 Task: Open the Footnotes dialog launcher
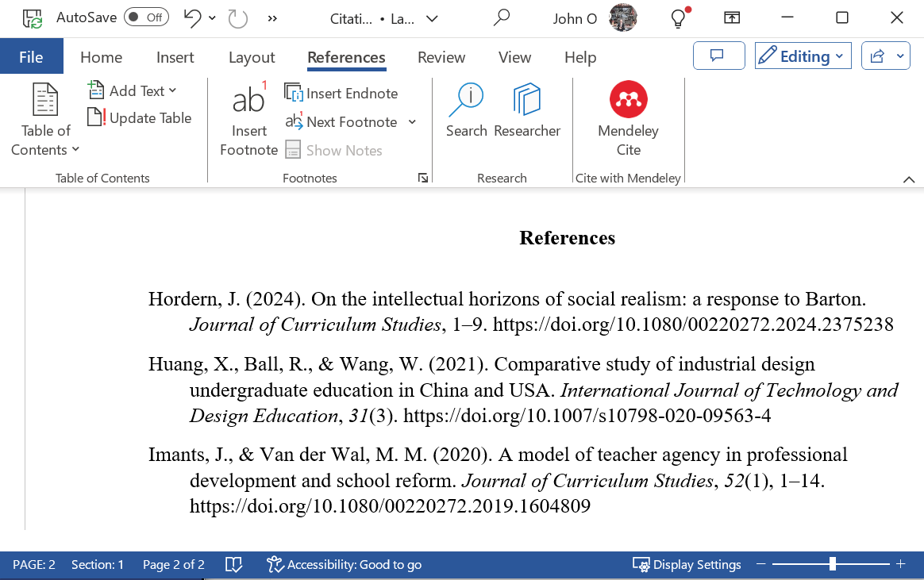tap(423, 178)
